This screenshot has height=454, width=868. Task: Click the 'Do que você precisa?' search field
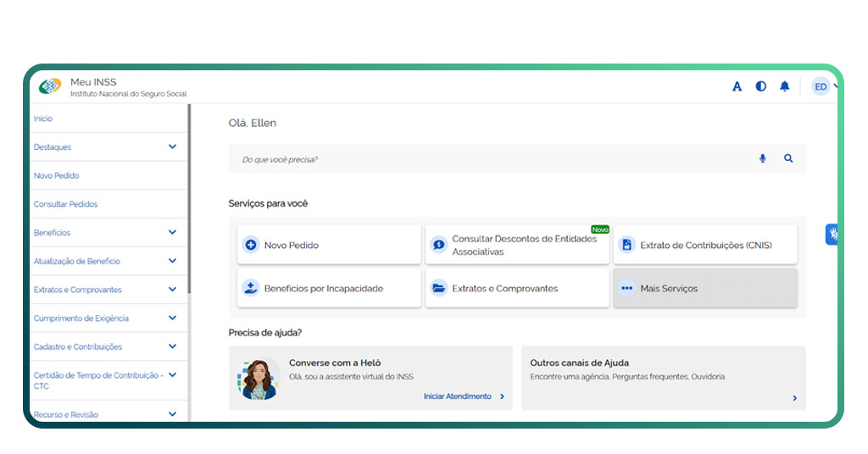[x=492, y=159]
